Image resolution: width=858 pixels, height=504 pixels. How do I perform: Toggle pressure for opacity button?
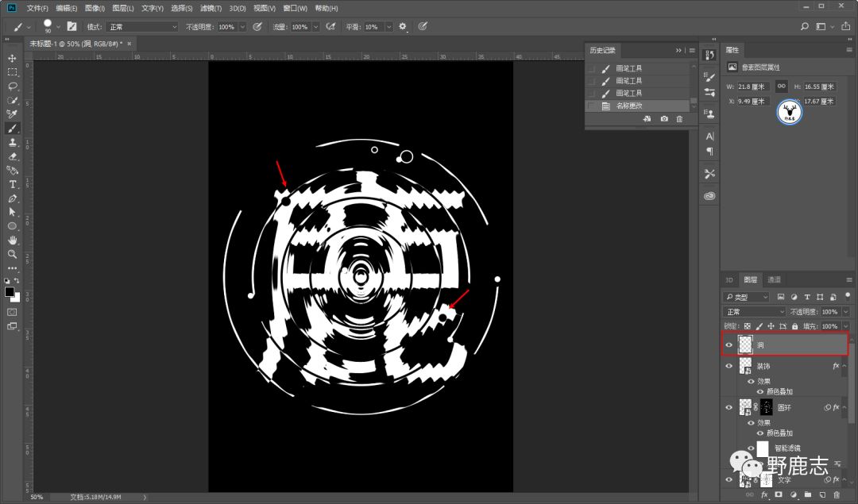257,26
